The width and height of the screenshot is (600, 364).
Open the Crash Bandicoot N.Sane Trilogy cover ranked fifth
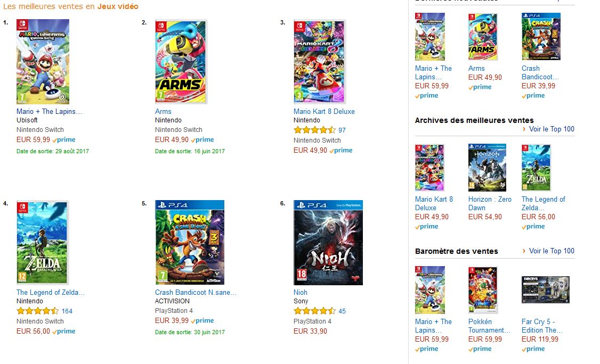(x=190, y=242)
